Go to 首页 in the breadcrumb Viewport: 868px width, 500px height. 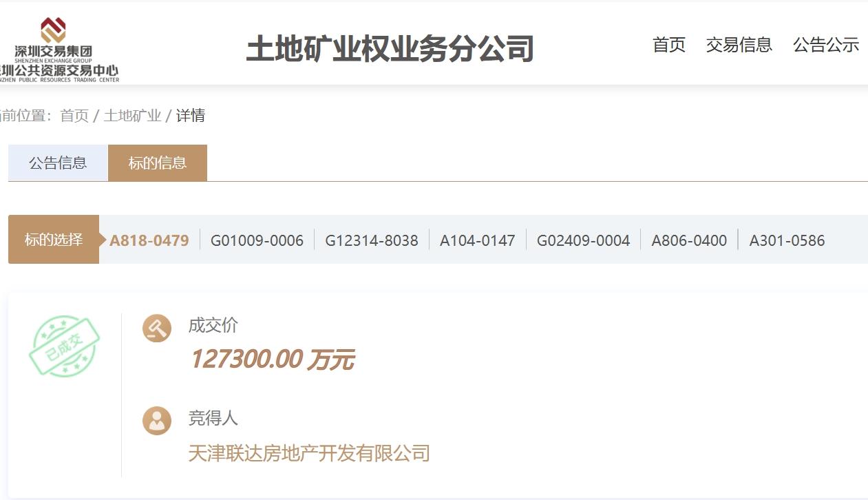point(74,116)
